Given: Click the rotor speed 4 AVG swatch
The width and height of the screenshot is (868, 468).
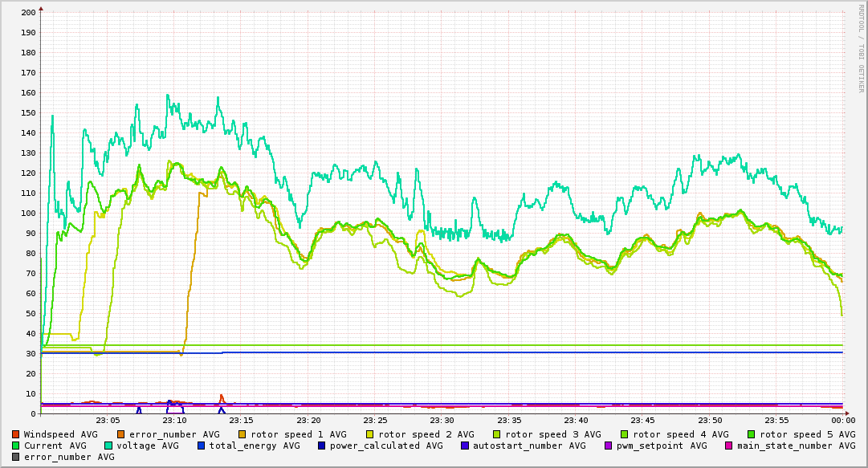Looking at the screenshot, I should point(626,434).
